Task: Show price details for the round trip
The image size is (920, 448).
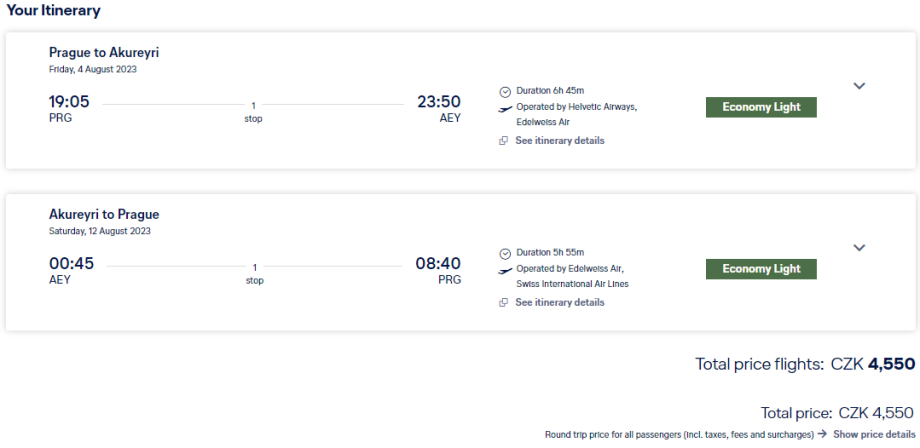Action: coord(874,434)
